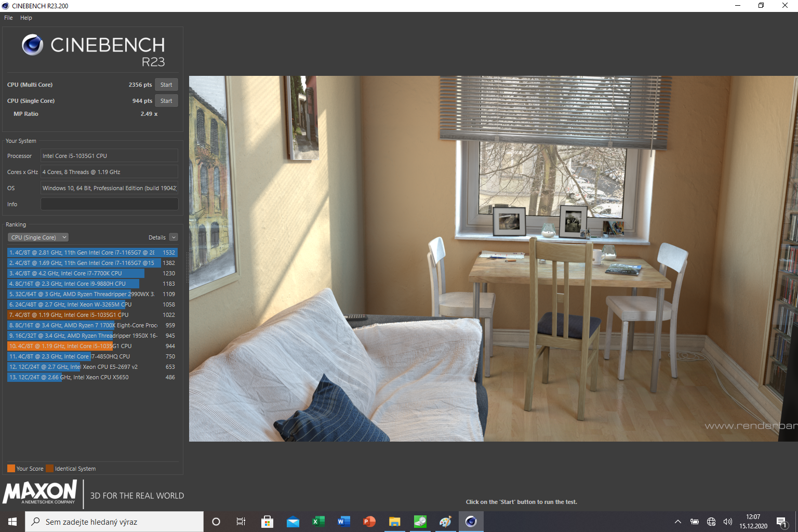The height and width of the screenshot is (532, 798).
Task: Start the CPU (Multi Core) test
Action: (x=166, y=85)
